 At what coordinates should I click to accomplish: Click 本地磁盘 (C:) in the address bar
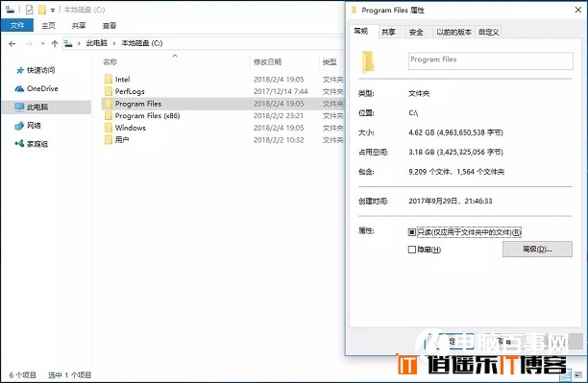click(x=142, y=43)
